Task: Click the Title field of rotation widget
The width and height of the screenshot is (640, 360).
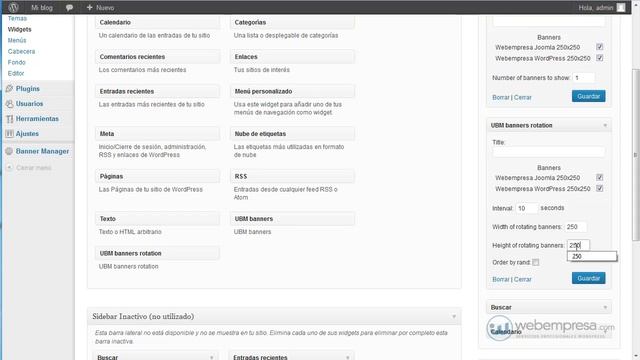Action: coord(549,152)
